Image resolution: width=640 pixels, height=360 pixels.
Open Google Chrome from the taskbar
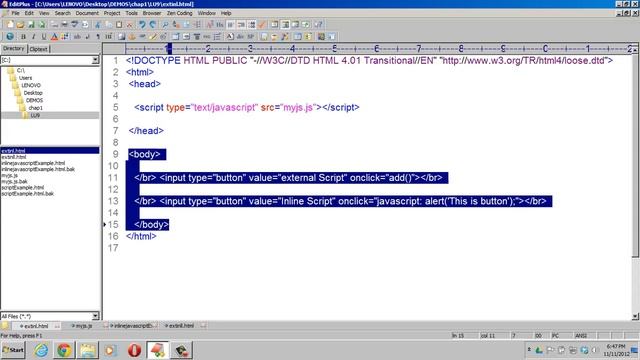pyautogui.click(x=64, y=350)
